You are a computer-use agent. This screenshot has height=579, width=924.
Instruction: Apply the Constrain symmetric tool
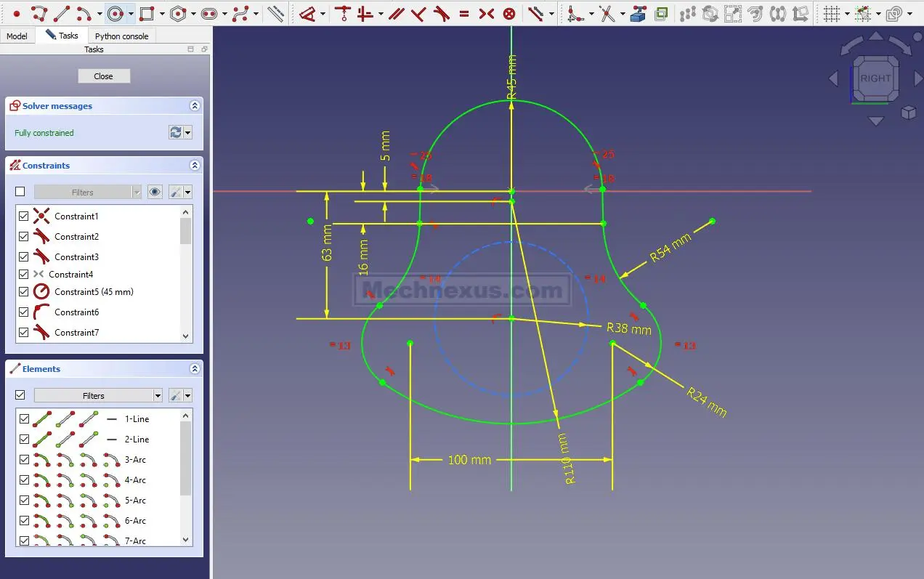(487, 13)
